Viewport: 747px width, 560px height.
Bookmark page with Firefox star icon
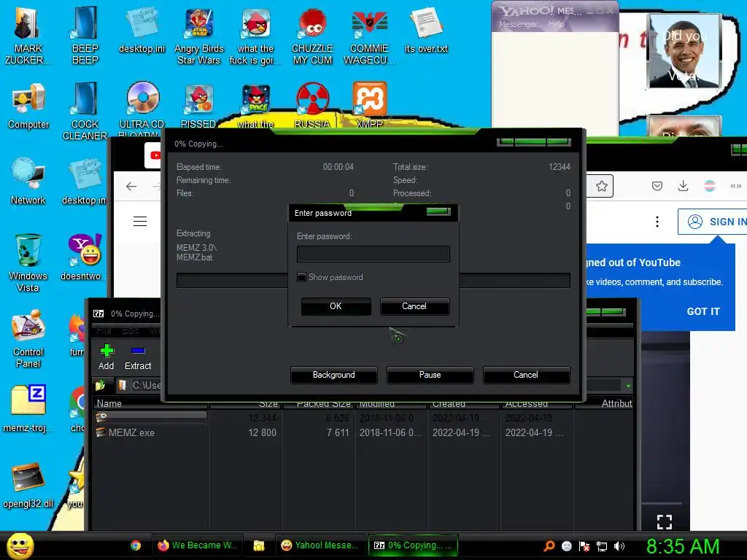pyautogui.click(x=602, y=186)
